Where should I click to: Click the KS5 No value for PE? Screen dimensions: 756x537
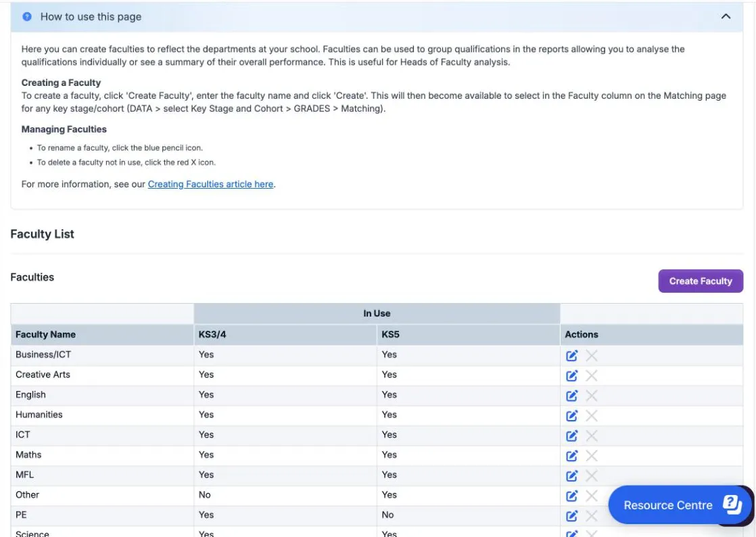[387, 515]
